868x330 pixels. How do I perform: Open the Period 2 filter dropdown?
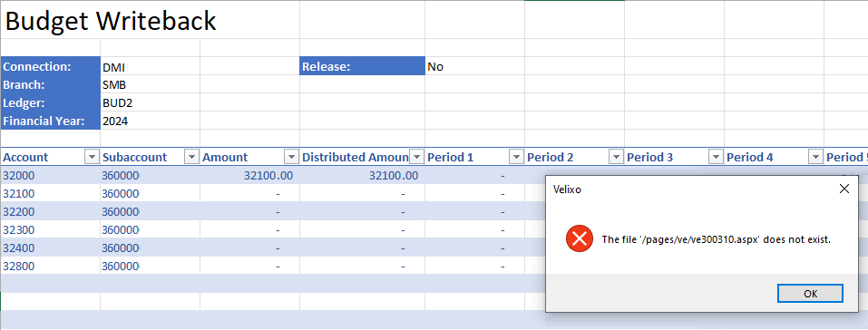click(x=616, y=157)
